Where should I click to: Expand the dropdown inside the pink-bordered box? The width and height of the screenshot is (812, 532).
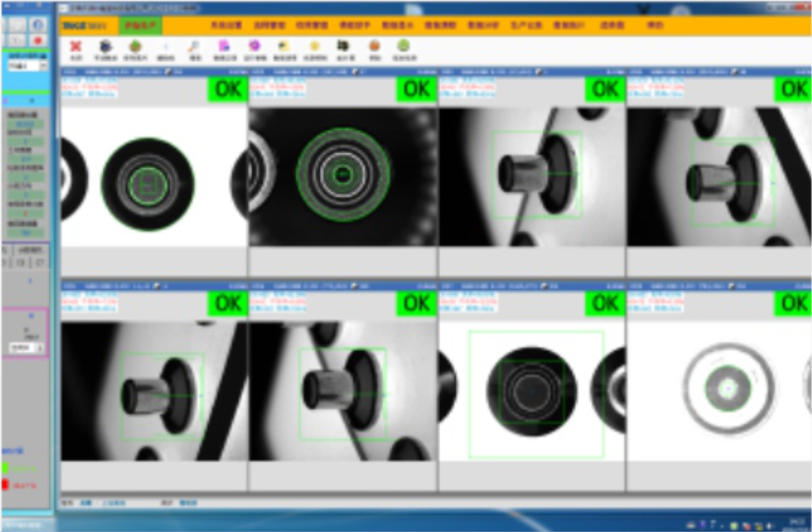39,348
